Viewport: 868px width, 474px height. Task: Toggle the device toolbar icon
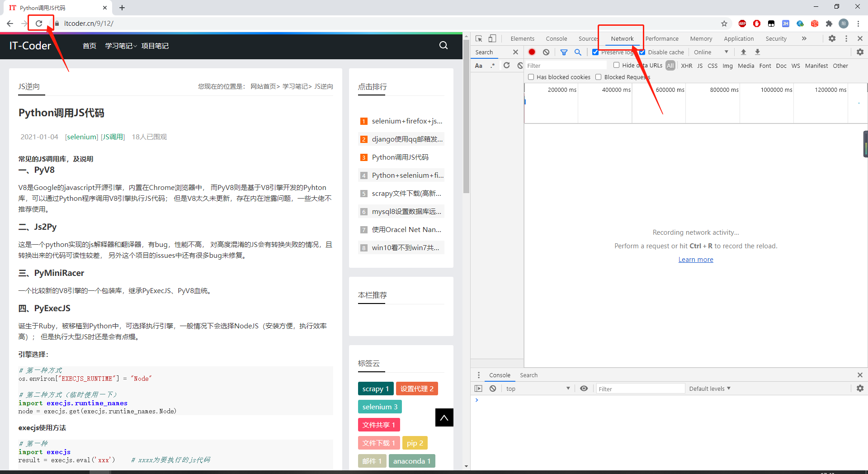pos(492,38)
